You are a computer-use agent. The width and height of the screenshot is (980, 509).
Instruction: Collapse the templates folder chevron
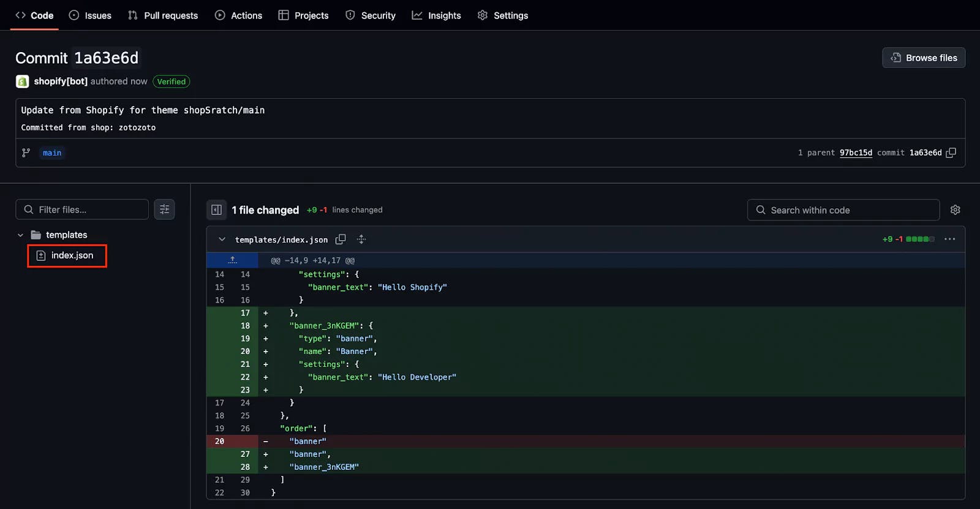[x=20, y=235]
